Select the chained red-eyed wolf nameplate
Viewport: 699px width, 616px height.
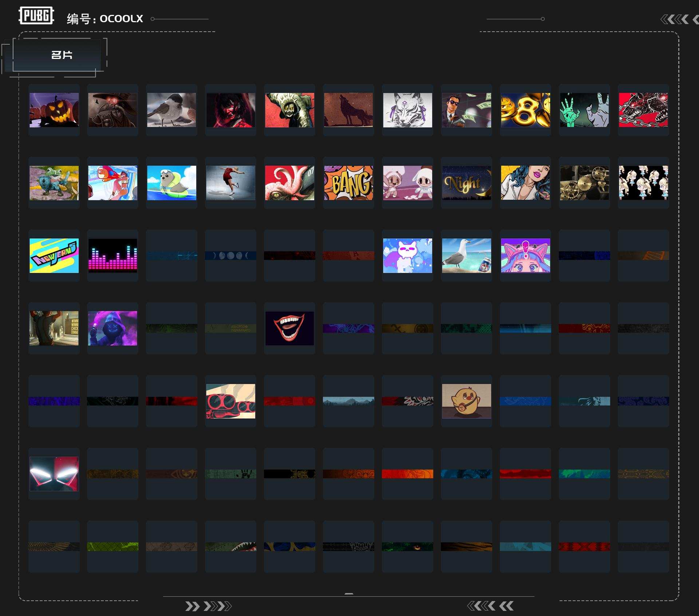[x=643, y=110]
